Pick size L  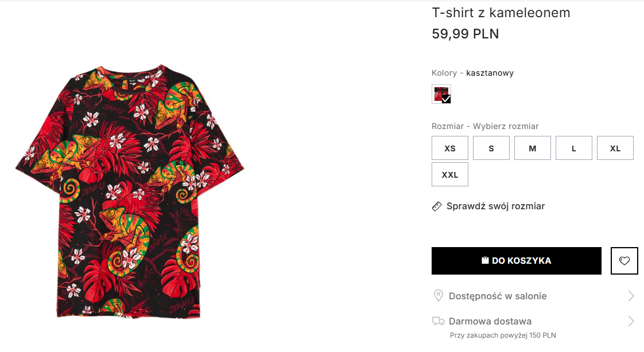(574, 148)
